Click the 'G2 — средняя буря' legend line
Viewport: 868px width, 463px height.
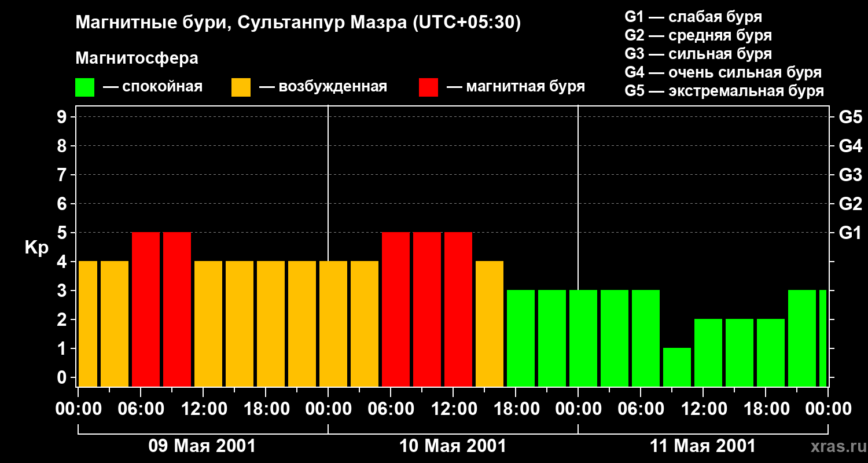tap(698, 35)
